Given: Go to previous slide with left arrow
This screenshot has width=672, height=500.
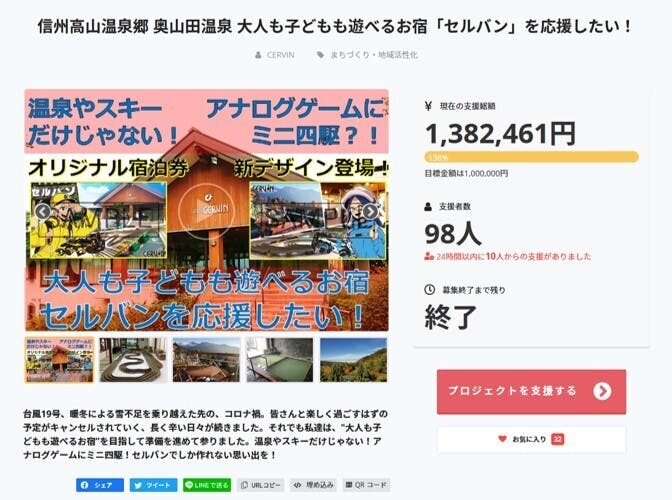Looking at the screenshot, I should click(x=42, y=211).
